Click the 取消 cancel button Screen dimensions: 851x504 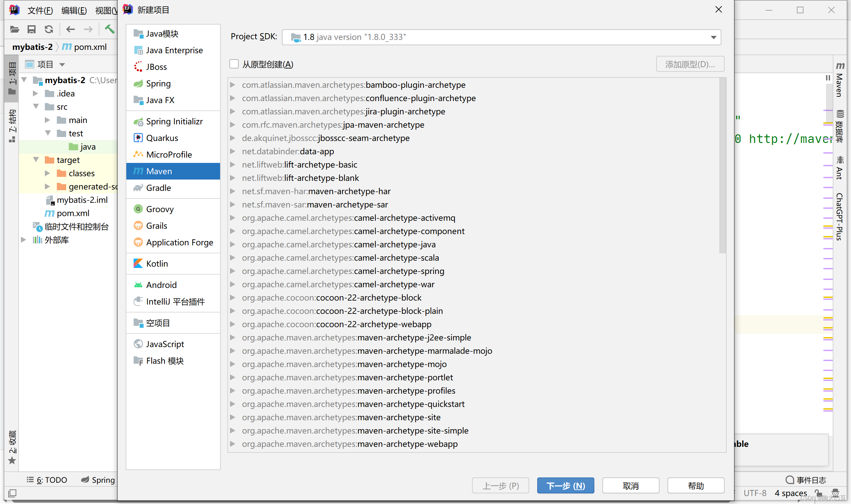pos(630,486)
